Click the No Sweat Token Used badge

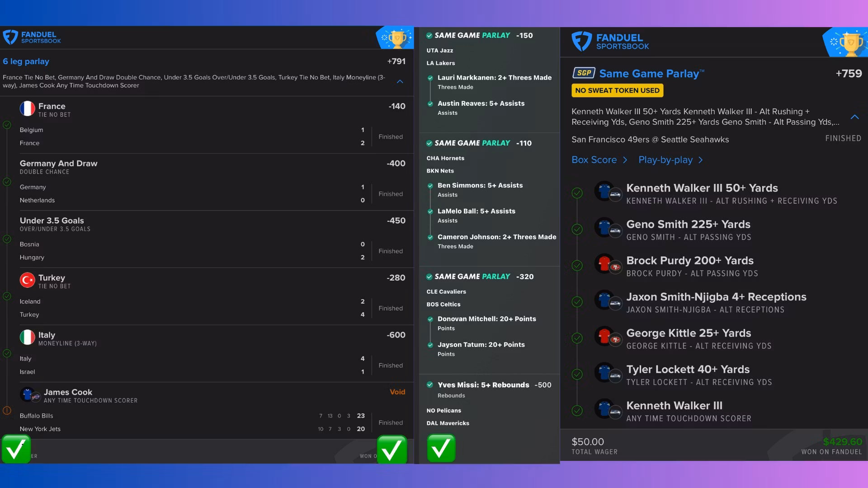(617, 90)
